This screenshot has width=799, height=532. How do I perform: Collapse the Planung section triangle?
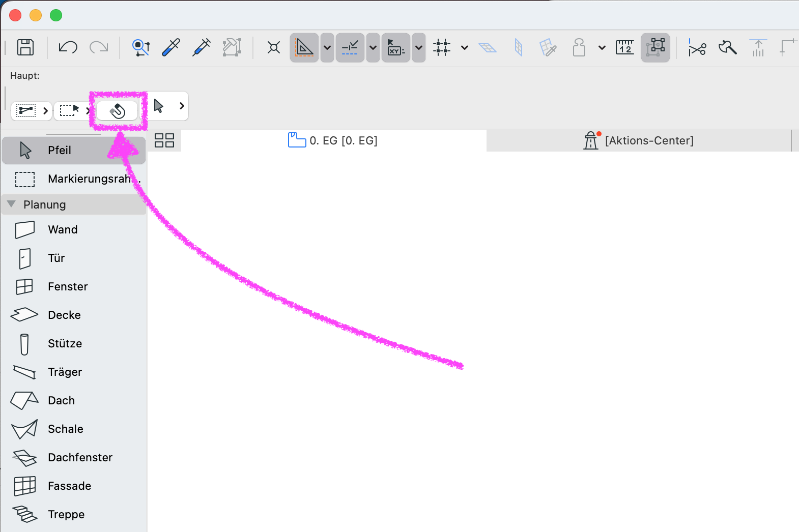click(x=11, y=204)
